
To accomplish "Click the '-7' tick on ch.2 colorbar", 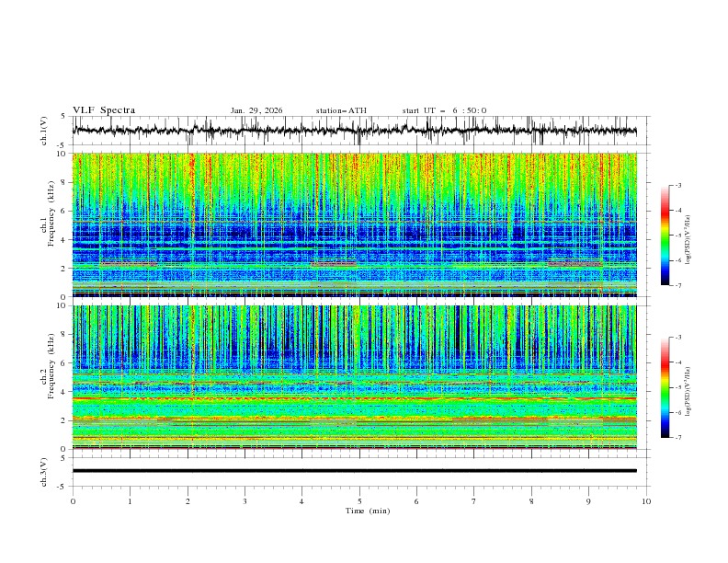I will [x=677, y=438].
